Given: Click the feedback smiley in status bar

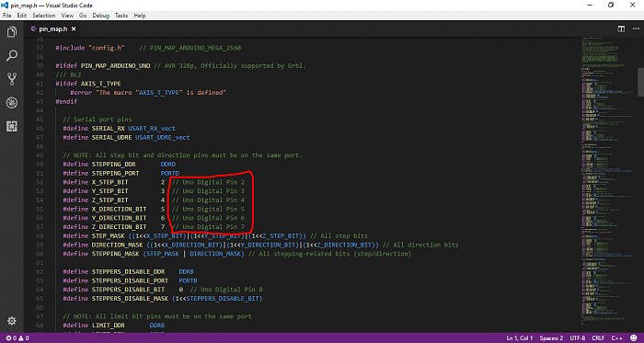Looking at the screenshot, I should (635, 338).
